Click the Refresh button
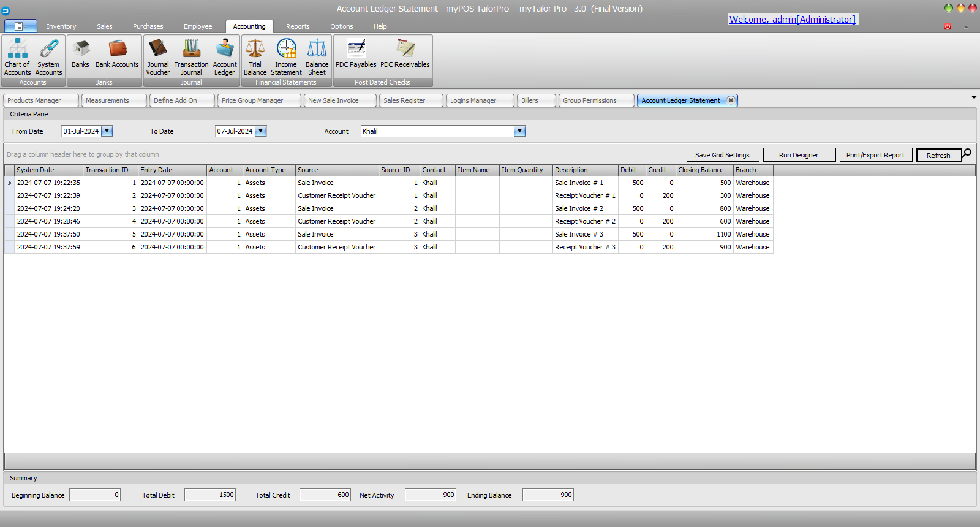Screen dimensions: 980x527 tap(938, 156)
